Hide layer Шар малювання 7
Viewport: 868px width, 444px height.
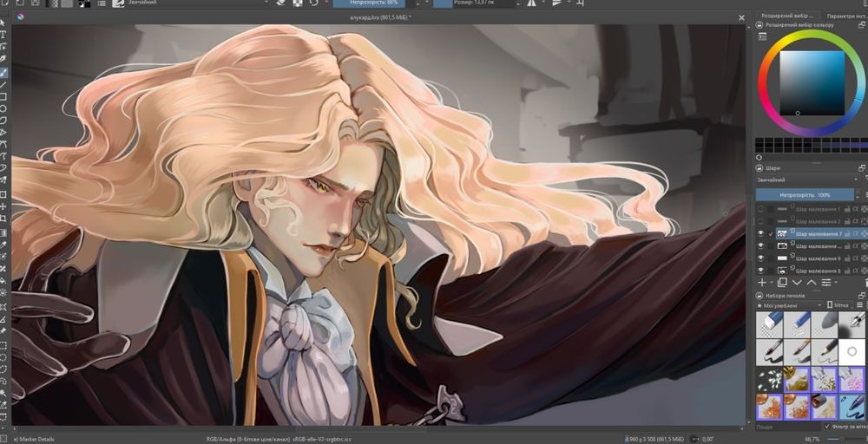click(760, 234)
